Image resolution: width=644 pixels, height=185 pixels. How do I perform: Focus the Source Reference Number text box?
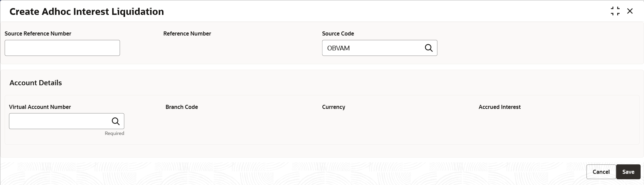tap(62, 48)
